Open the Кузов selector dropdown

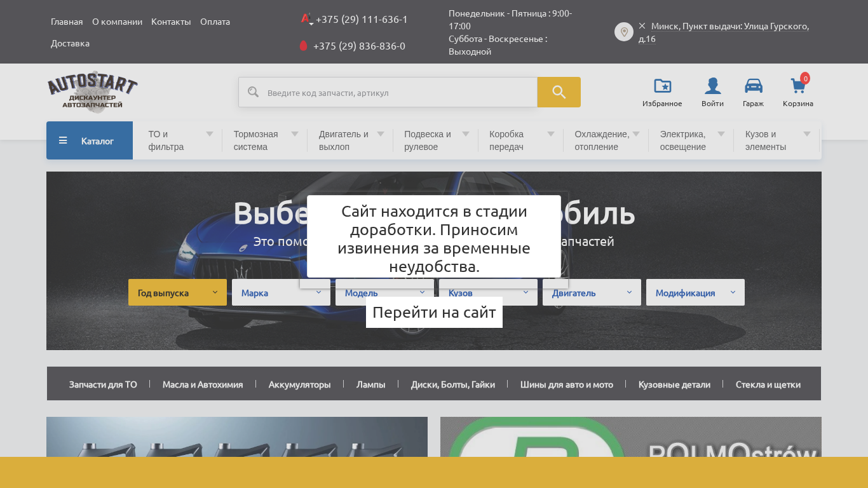click(x=488, y=292)
